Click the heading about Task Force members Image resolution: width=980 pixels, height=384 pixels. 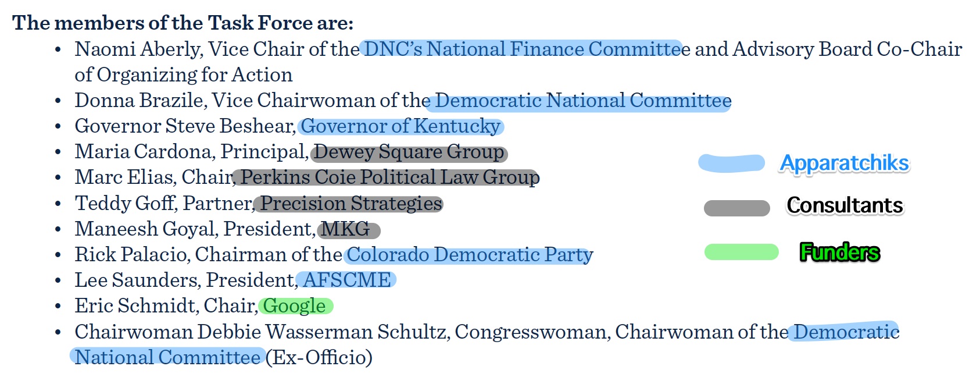click(183, 23)
